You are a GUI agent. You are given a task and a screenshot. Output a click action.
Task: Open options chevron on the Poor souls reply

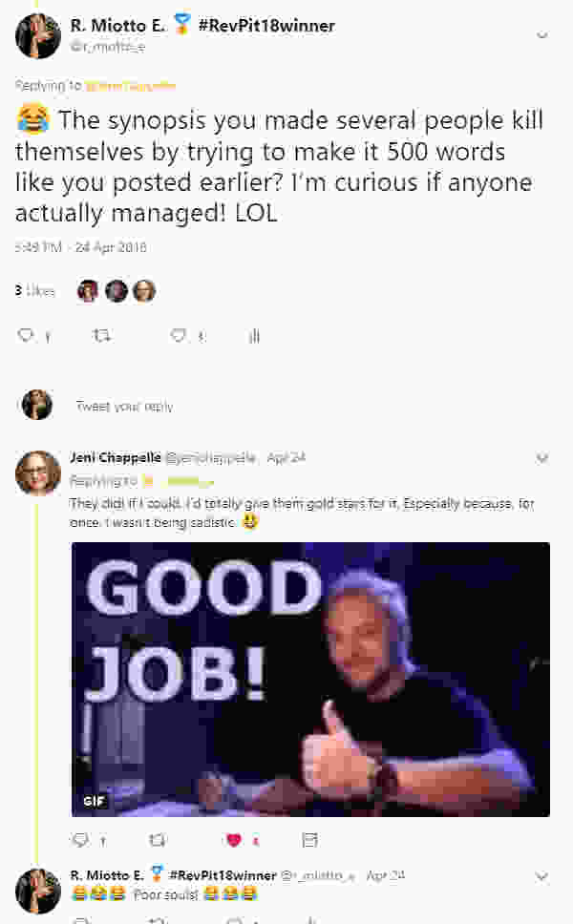(x=541, y=877)
